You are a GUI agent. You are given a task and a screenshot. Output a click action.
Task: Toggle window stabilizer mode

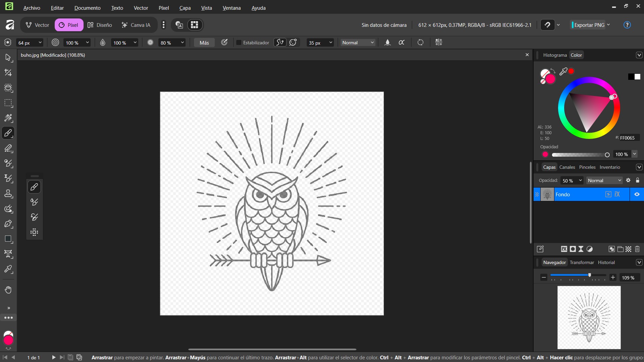point(293,42)
